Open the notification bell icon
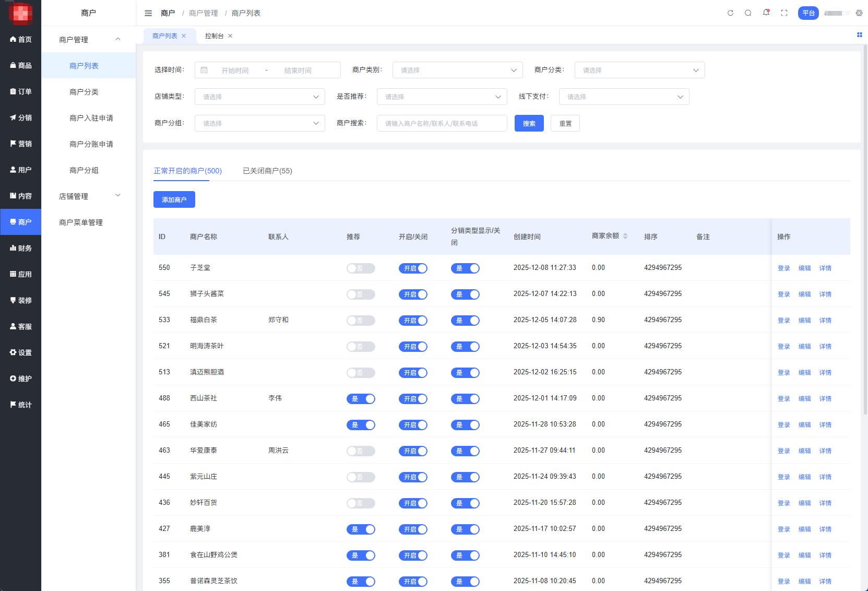Image resolution: width=868 pixels, height=591 pixels. point(766,13)
